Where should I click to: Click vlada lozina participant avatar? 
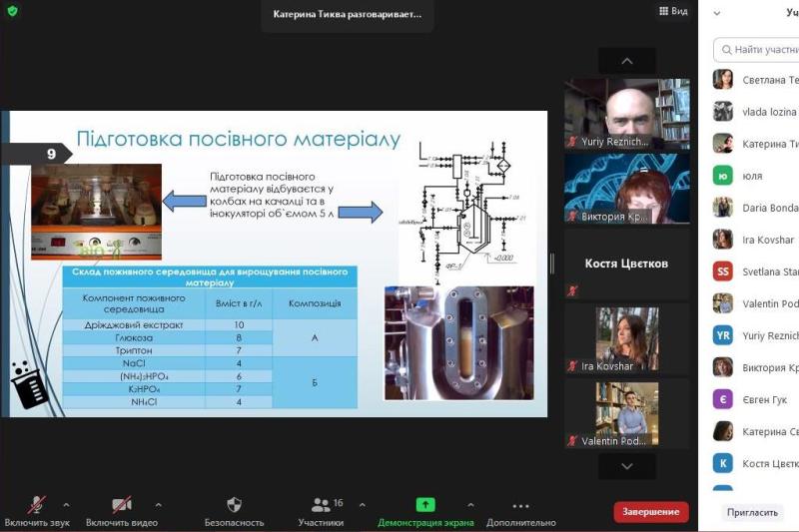(722, 112)
